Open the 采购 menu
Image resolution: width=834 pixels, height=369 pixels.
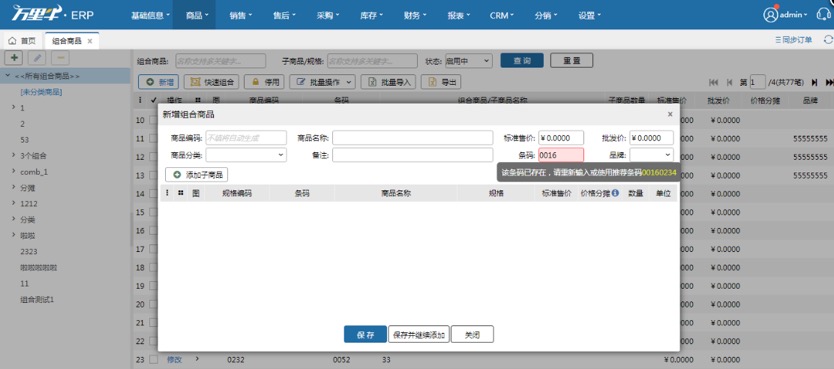pyautogui.click(x=328, y=15)
